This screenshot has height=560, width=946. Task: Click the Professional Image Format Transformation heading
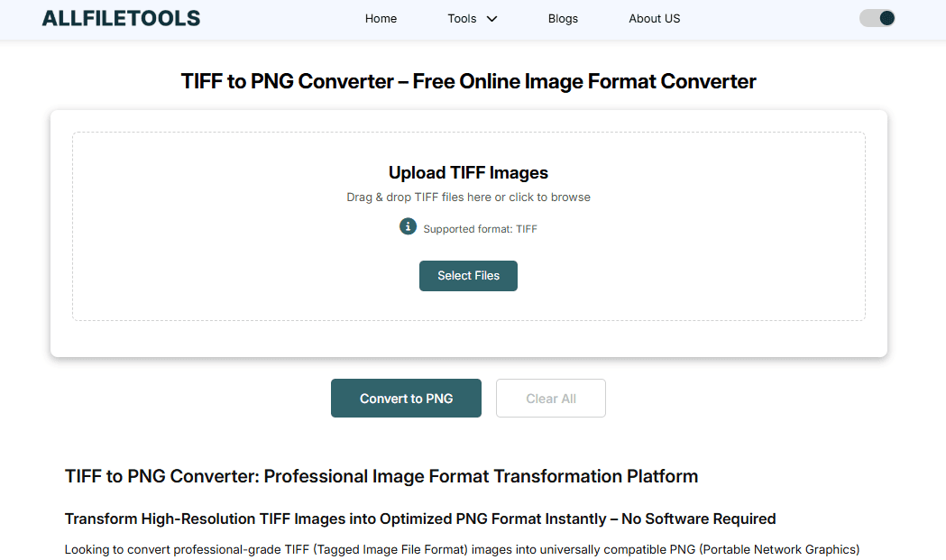381,476
